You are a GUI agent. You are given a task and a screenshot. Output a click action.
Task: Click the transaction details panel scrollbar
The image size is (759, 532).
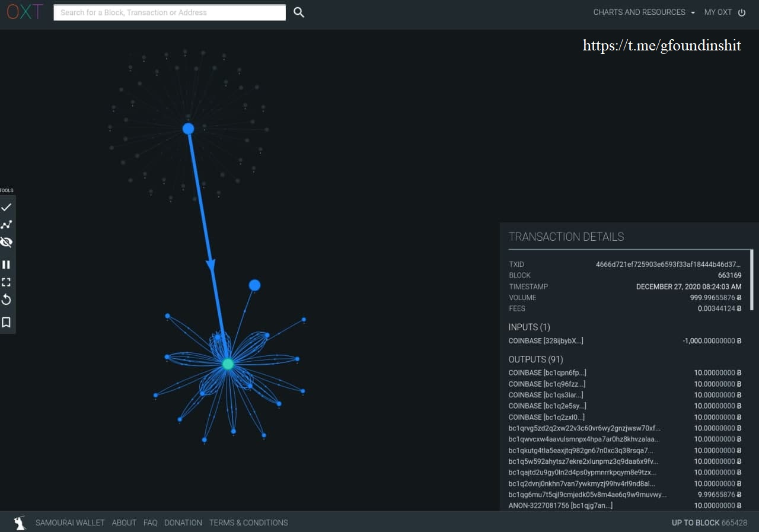coord(752,279)
